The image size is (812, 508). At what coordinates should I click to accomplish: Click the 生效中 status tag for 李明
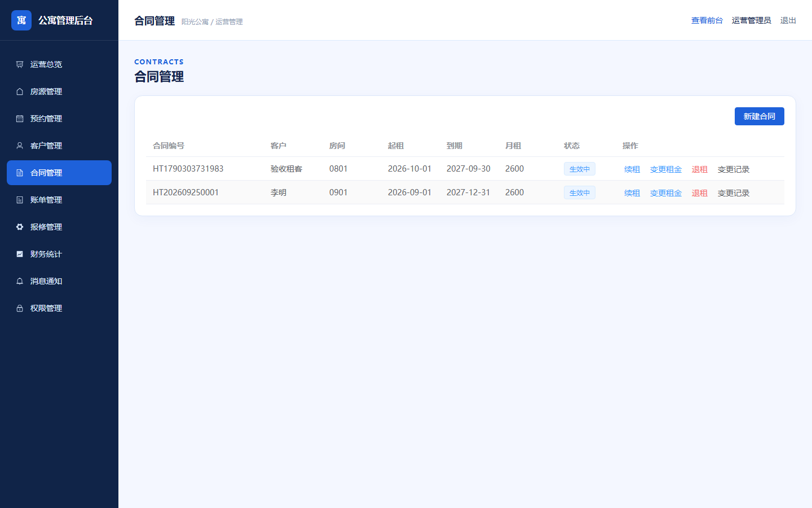click(x=580, y=193)
